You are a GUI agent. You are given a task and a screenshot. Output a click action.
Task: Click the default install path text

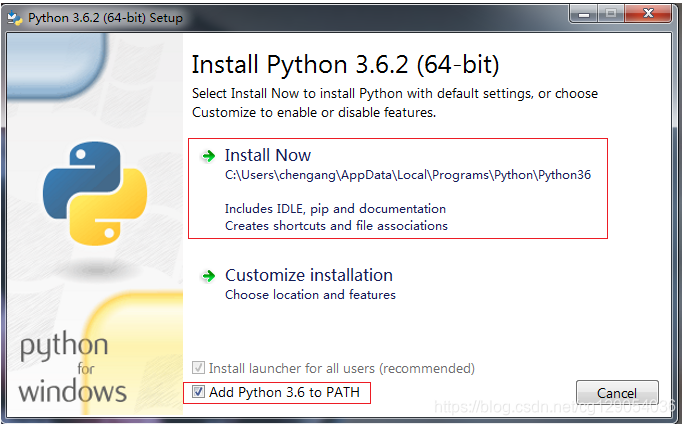click(x=408, y=175)
